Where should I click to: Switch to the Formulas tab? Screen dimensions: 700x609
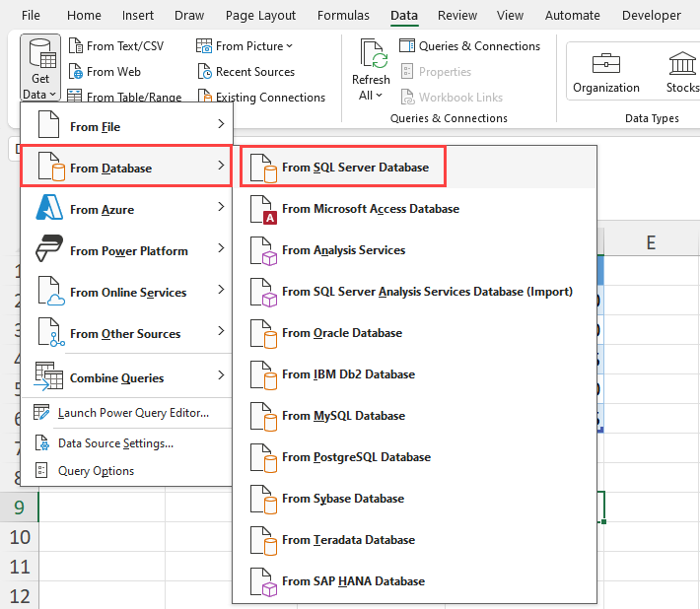tap(343, 15)
